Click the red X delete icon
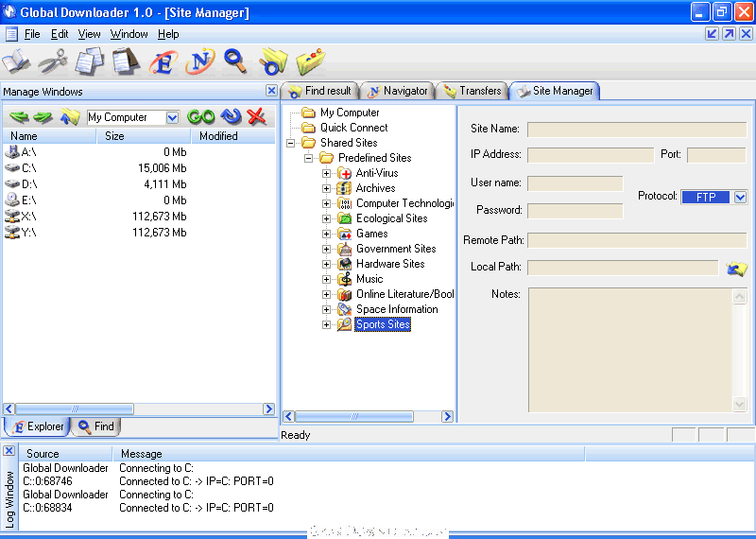The width and height of the screenshot is (756, 539). 256,116
